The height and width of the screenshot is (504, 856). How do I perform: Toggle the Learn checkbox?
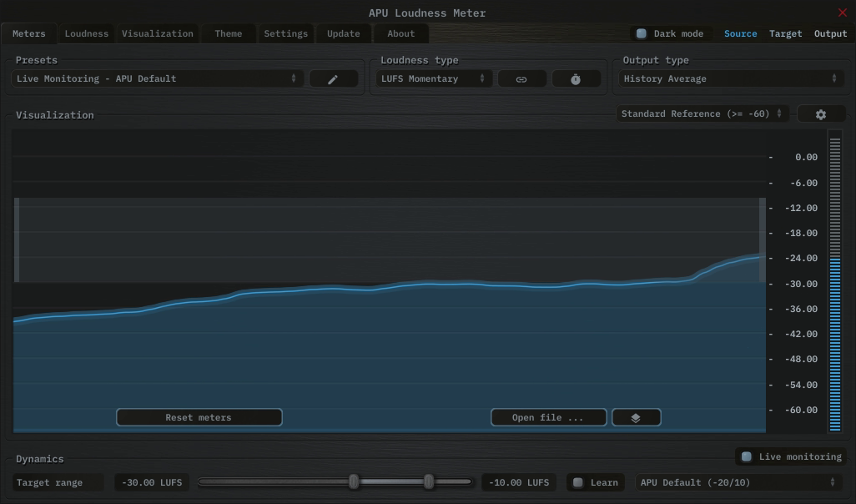coord(578,483)
